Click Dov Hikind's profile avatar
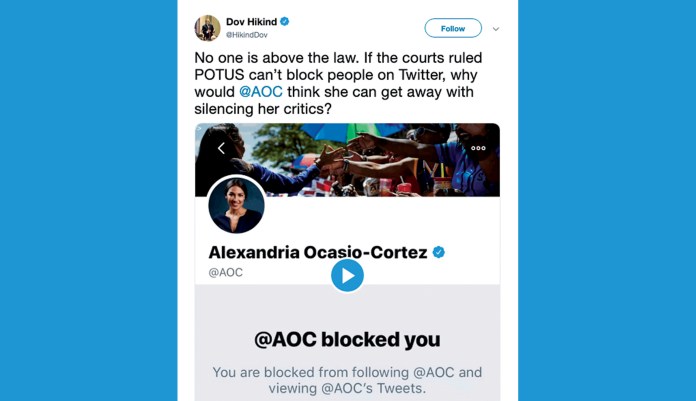 click(x=208, y=28)
